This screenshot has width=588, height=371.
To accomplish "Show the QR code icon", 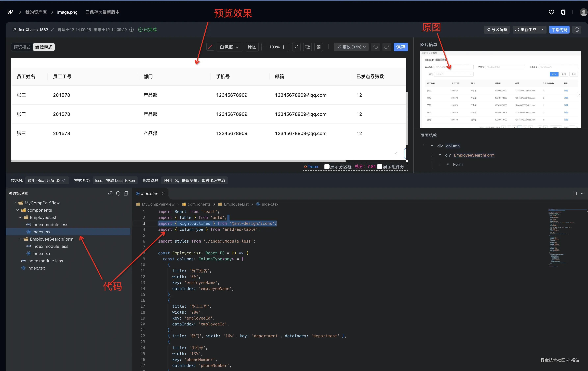I will click(x=319, y=47).
